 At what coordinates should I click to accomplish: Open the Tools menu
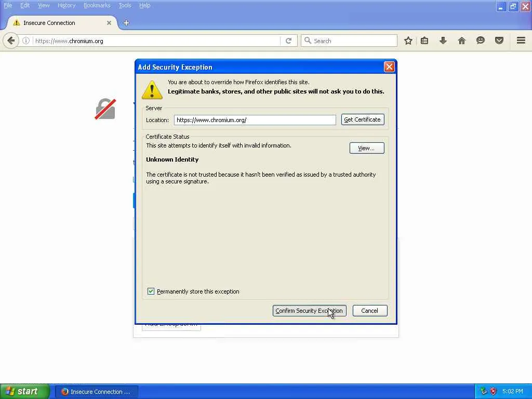pos(125,5)
